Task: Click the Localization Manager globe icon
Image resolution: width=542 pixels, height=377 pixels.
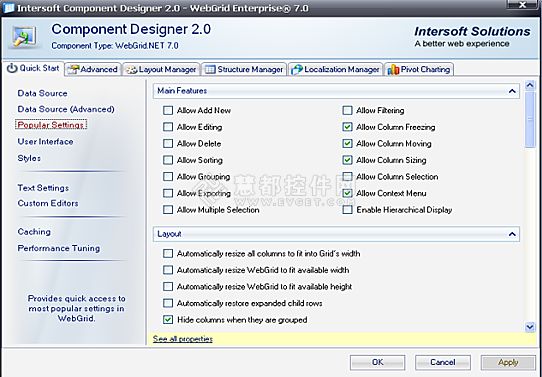Action: (297, 69)
